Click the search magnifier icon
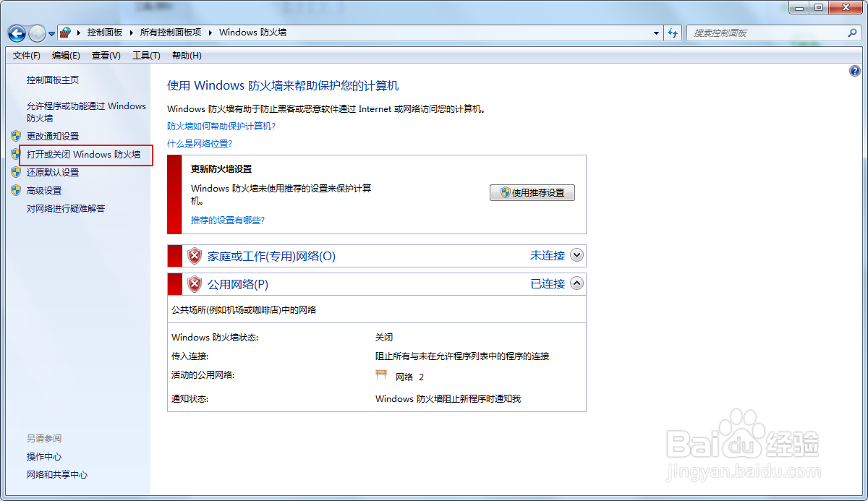 pyautogui.click(x=852, y=33)
